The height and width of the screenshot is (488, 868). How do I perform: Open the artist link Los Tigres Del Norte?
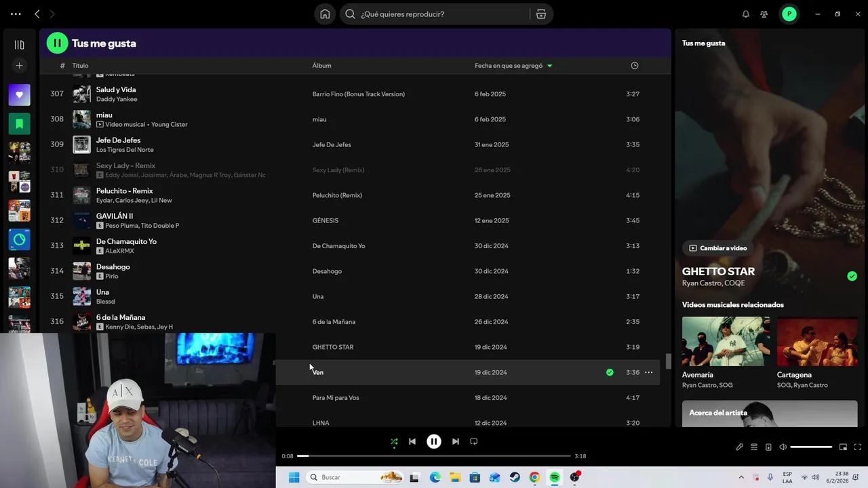pyautogui.click(x=125, y=150)
